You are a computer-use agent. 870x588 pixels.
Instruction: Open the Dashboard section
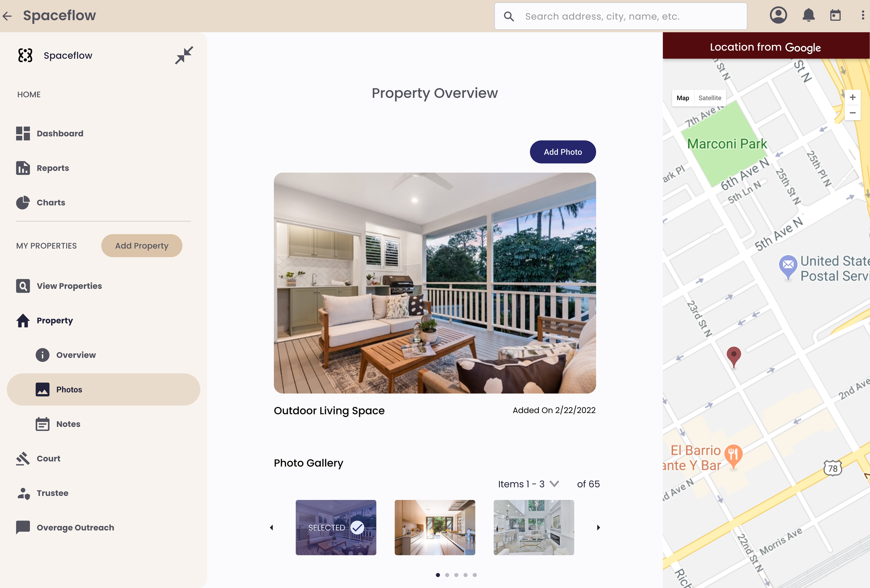(60, 134)
